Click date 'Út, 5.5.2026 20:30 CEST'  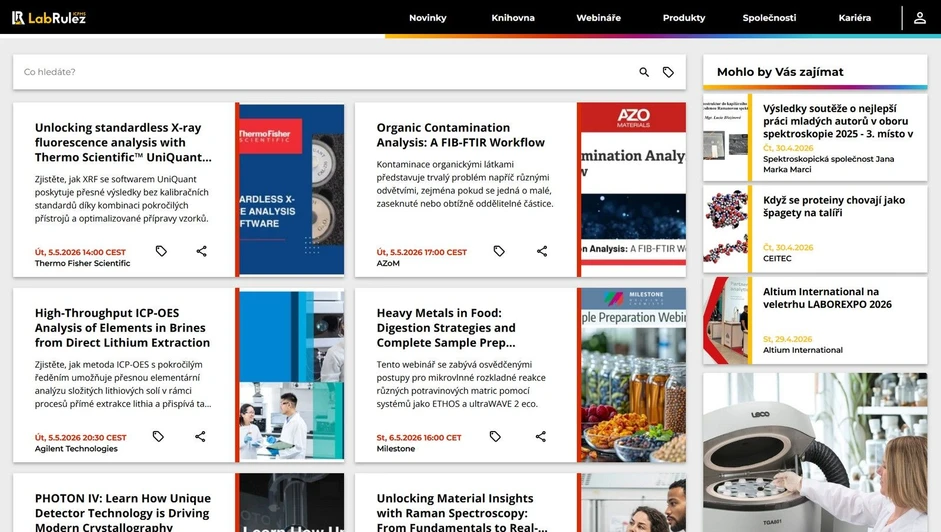80,438
